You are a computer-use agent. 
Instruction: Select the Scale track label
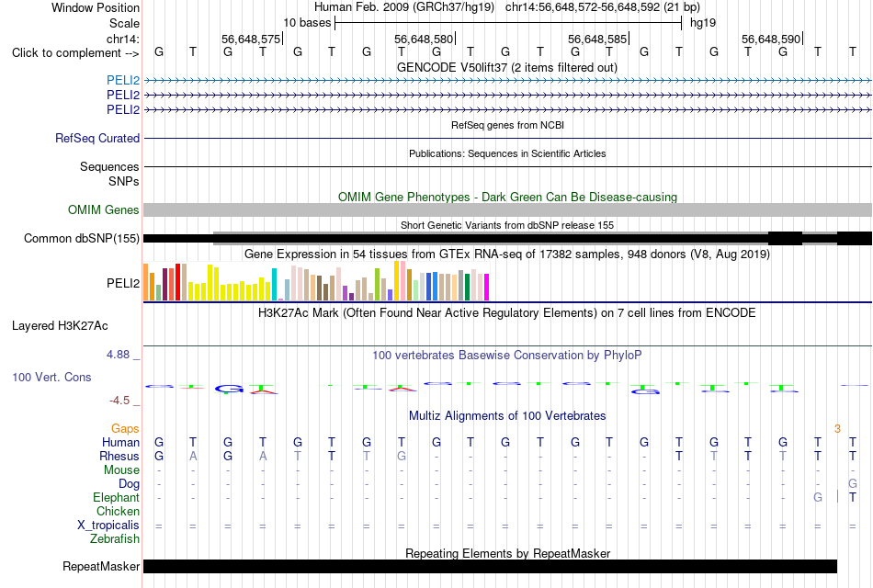[124, 23]
